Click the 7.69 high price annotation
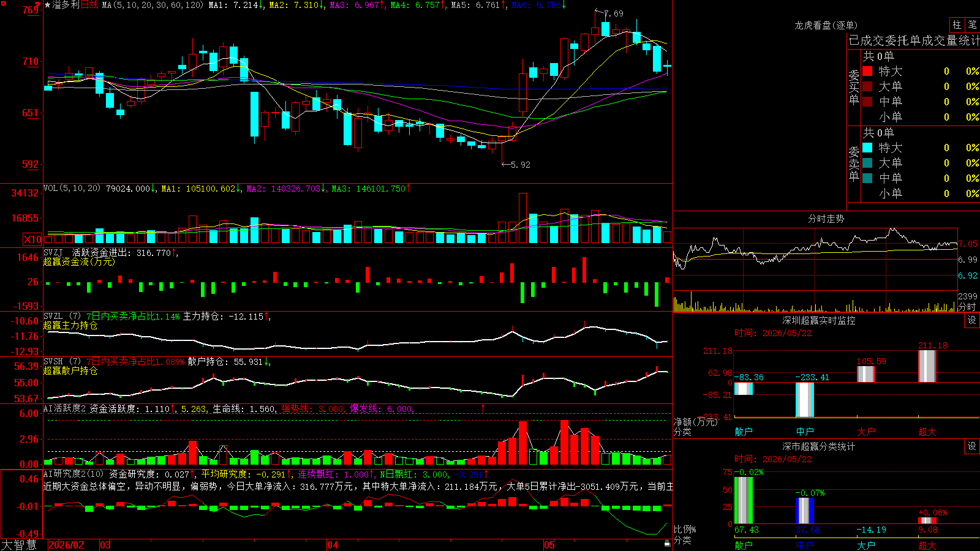 (x=614, y=13)
